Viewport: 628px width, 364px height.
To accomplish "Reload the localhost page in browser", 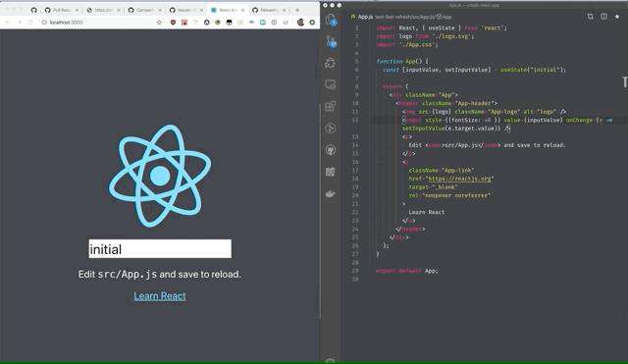I will [30, 23].
